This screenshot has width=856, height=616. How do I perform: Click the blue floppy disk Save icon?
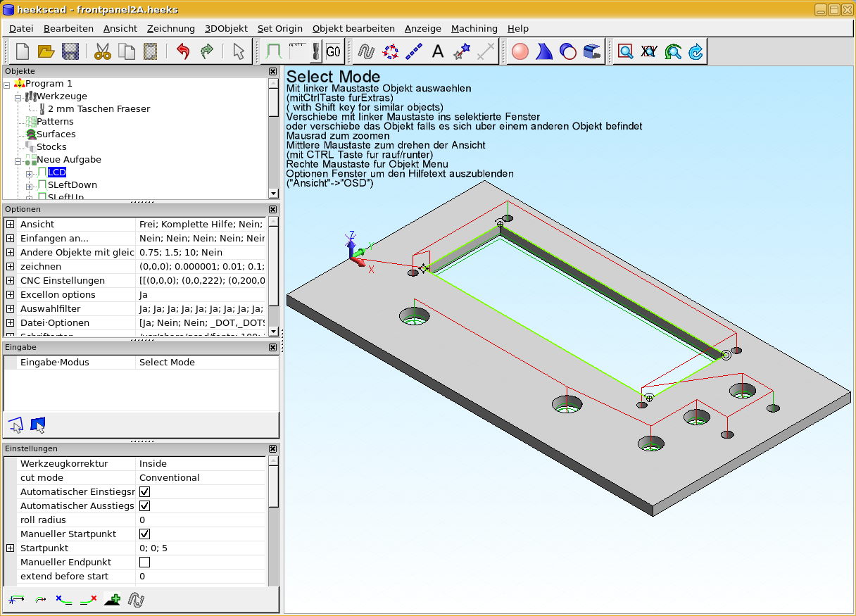[70, 51]
